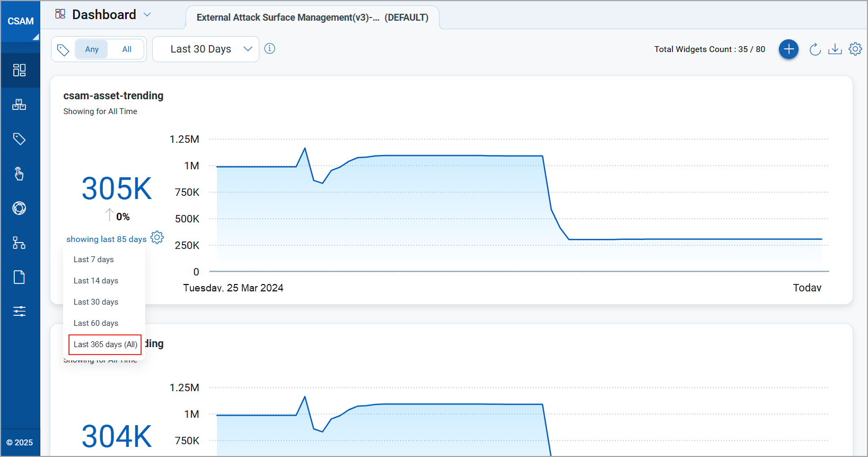The width and height of the screenshot is (868, 457).
Task: Open the globe circle sidebar icon
Action: point(20,208)
